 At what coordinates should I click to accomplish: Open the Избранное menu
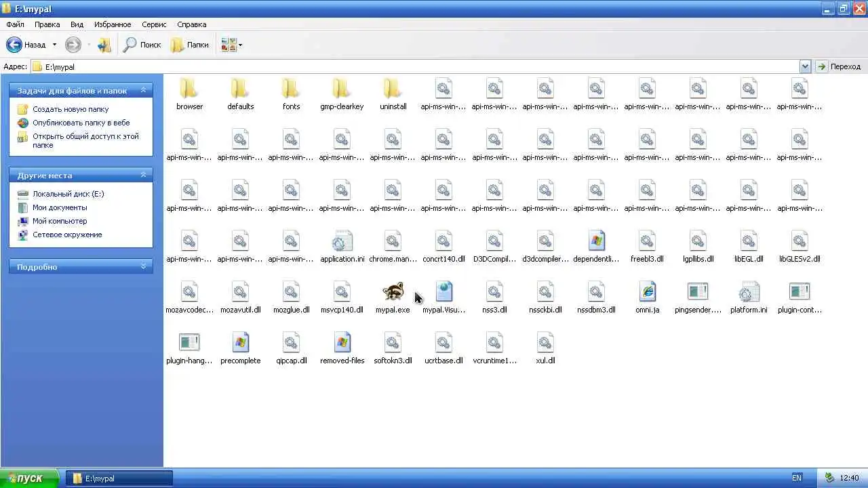point(113,24)
